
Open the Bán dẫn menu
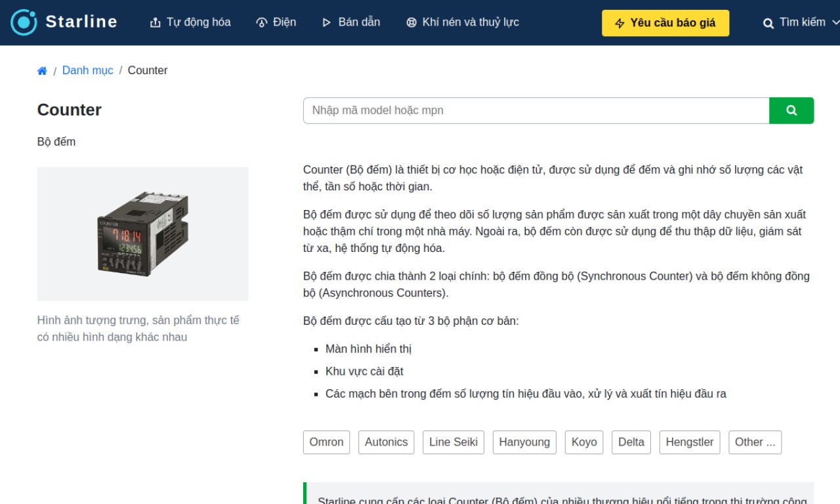[x=351, y=22]
